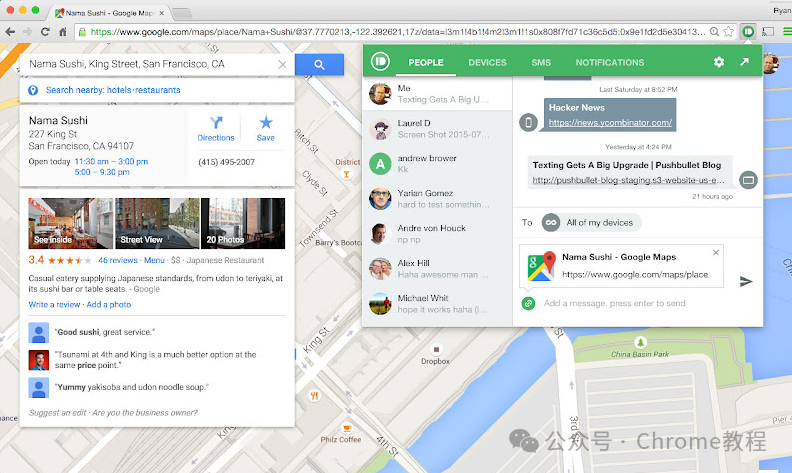Viewport: 792px width, 473px height.
Task: Search nearby hotels
Action: [119, 90]
